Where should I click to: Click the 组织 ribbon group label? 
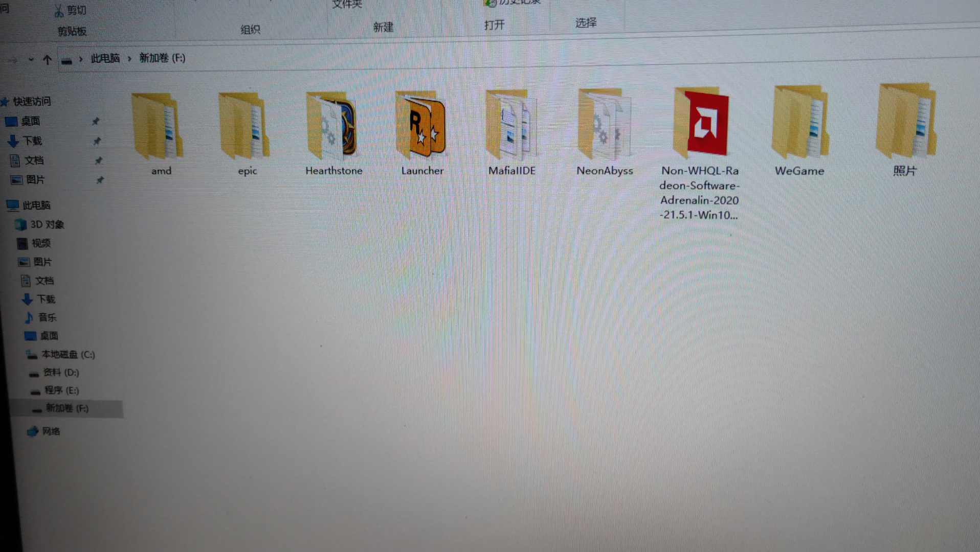pyautogui.click(x=251, y=30)
